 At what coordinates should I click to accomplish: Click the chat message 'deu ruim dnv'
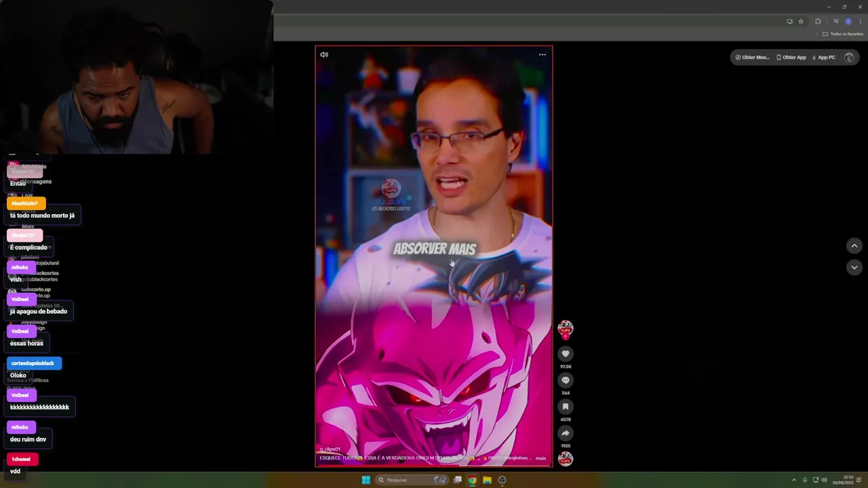[x=28, y=439]
